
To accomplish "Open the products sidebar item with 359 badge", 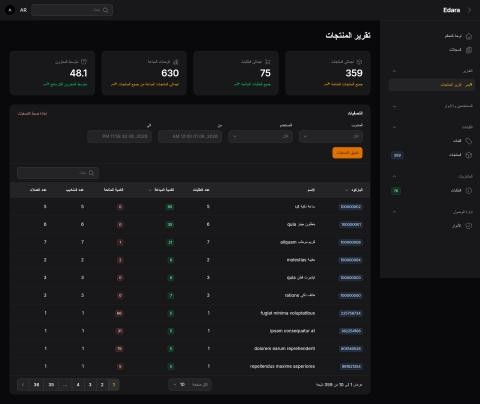I will click(431, 155).
